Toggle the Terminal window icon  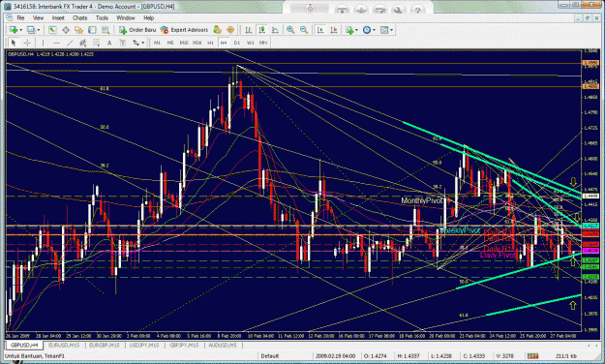(x=92, y=30)
